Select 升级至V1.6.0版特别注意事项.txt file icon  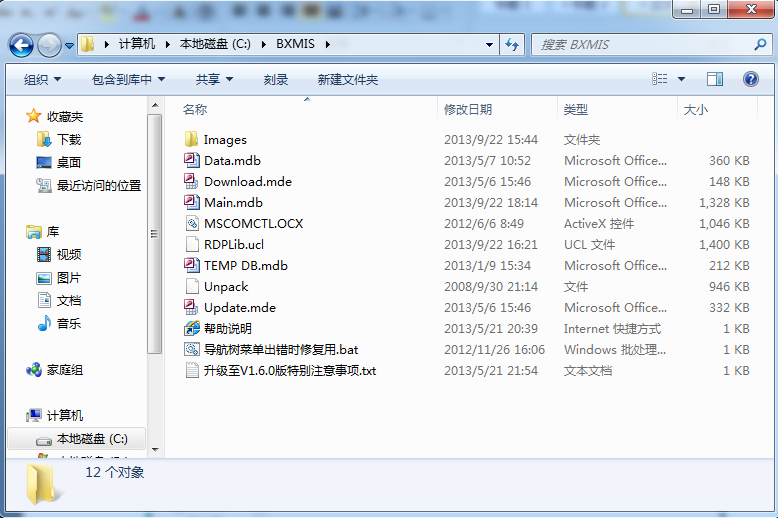point(192,370)
